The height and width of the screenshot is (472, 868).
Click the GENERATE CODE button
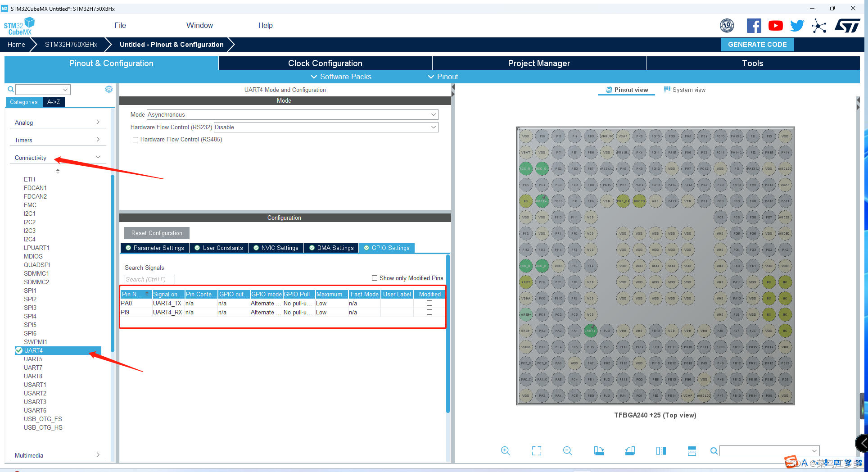tap(757, 45)
